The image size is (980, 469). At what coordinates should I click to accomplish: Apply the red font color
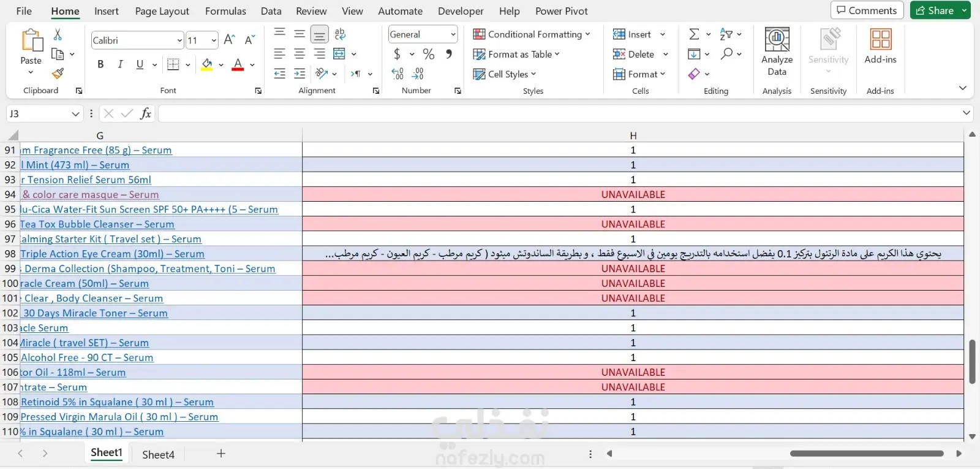[x=238, y=64]
